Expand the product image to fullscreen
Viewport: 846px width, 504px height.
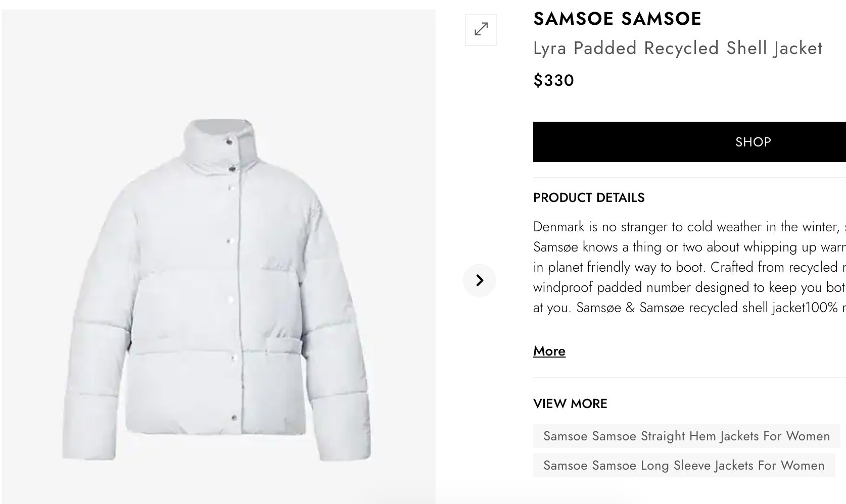[481, 30]
